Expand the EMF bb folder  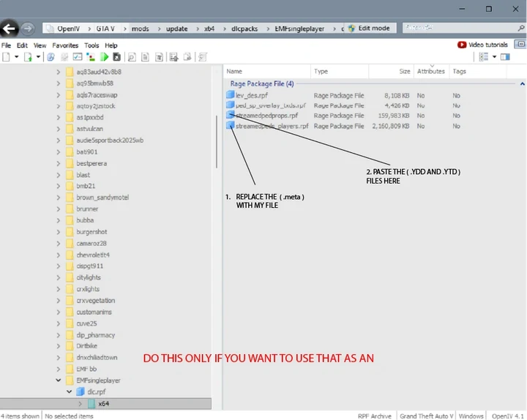tap(58, 369)
